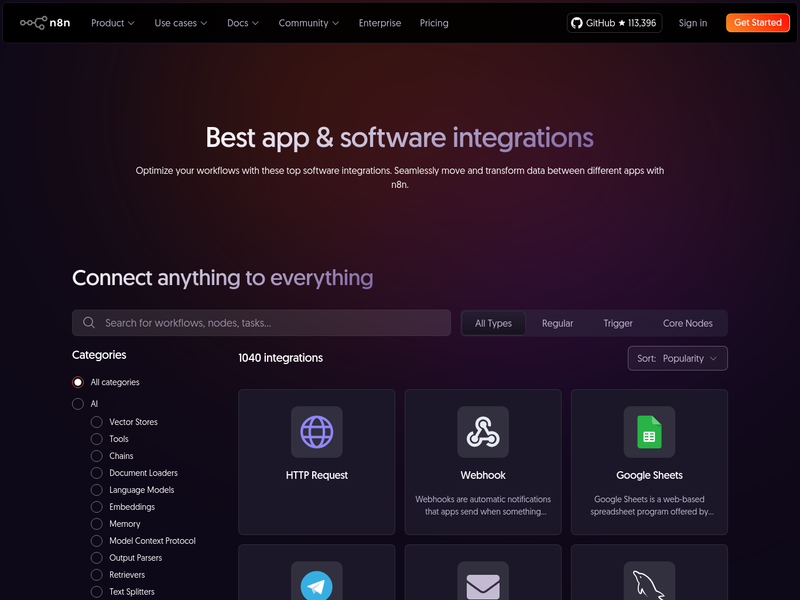Screen dimensions: 800x600
Task: Switch to the Regular tab
Action: (557, 323)
